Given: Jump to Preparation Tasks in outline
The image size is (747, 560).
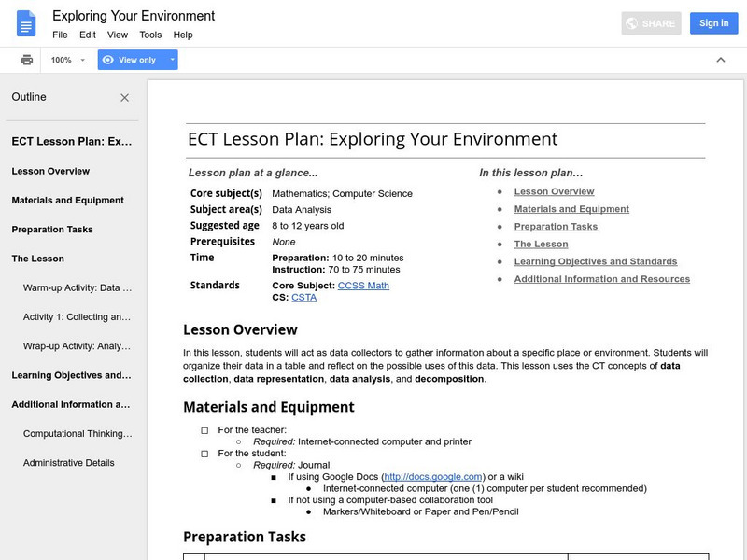Looking at the screenshot, I should 52,230.
